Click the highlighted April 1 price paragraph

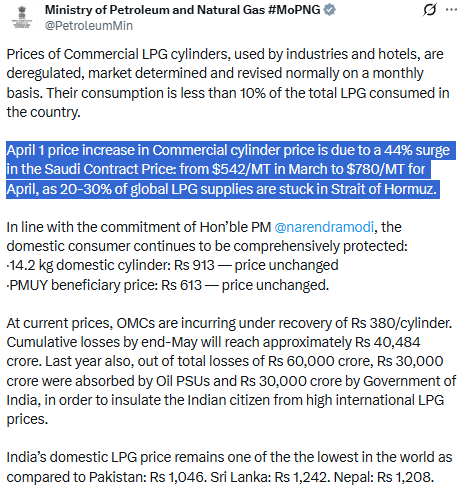pyautogui.click(x=231, y=170)
